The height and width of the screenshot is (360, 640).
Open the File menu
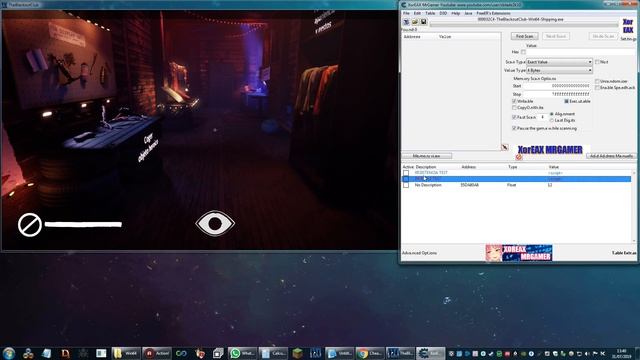tap(406, 13)
